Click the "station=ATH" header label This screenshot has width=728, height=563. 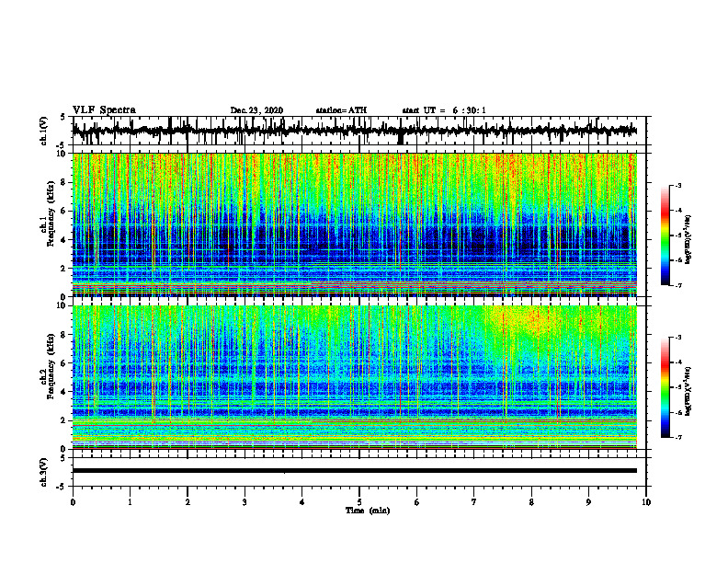[341, 110]
